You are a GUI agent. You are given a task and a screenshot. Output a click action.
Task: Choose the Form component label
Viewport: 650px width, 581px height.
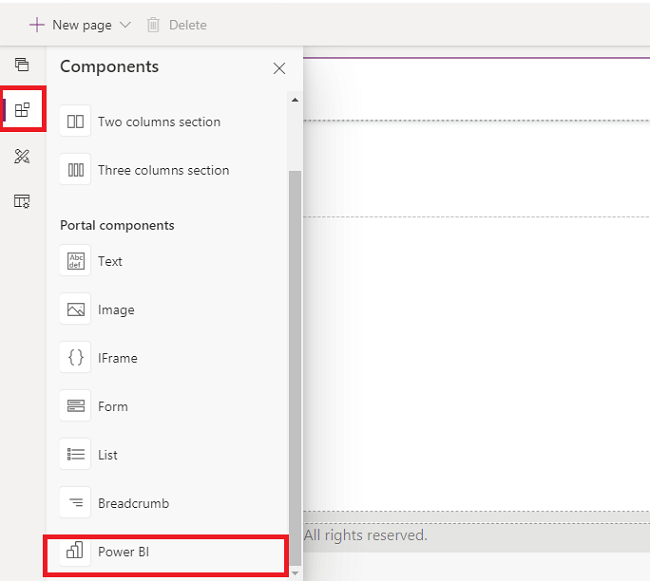tap(113, 407)
